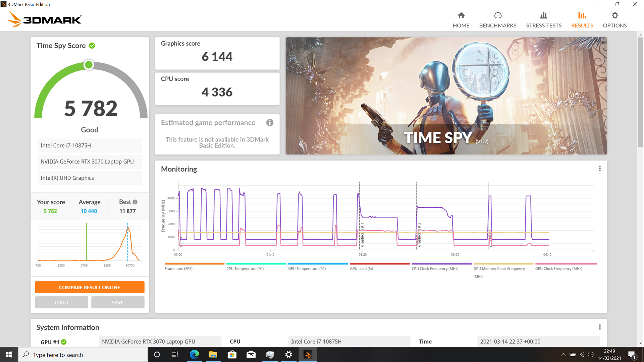Click the Time field value 2021-03-14 22:37
644x362 pixels.
[x=538, y=342]
